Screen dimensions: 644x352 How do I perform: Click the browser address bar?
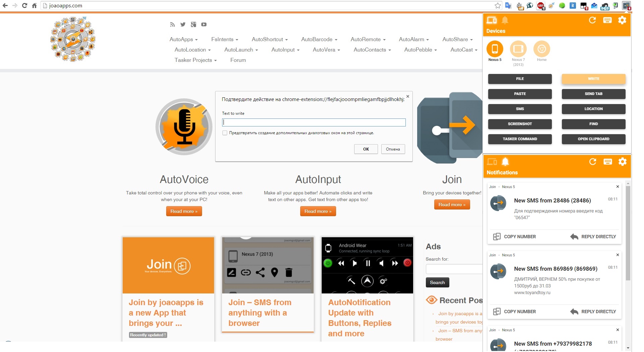268,5
